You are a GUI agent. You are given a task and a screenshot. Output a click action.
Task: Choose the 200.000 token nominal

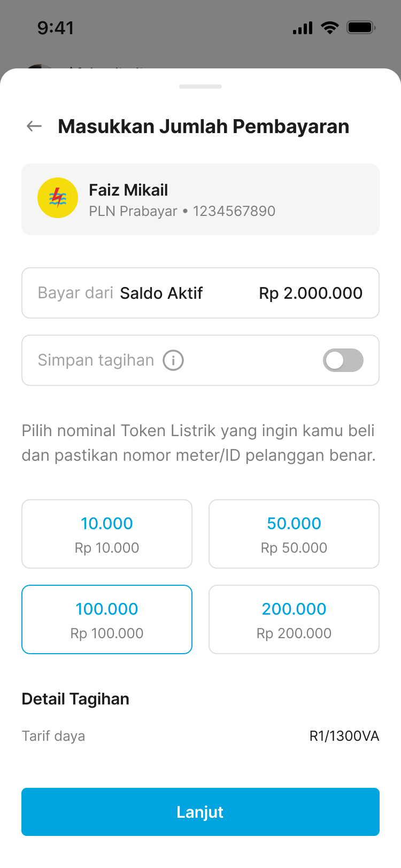click(294, 619)
